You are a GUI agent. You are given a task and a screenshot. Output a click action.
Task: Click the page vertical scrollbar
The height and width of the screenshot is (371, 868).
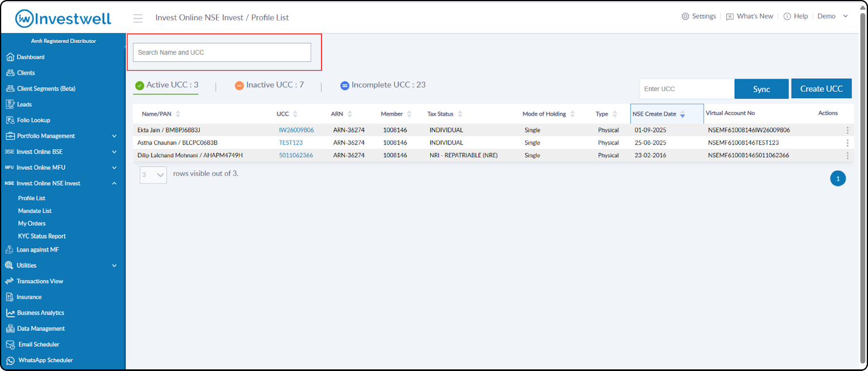point(863,187)
